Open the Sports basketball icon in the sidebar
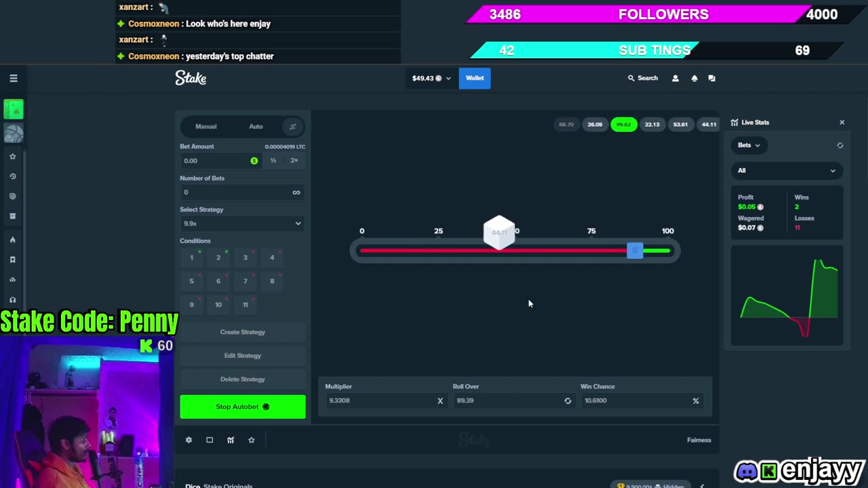This screenshot has width=868, height=488. (14, 134)
